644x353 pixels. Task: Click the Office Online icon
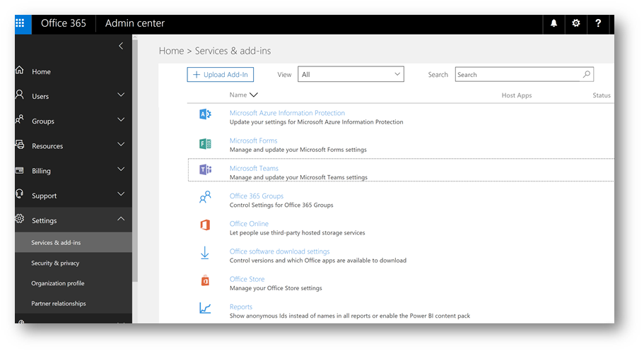point(205,225)
